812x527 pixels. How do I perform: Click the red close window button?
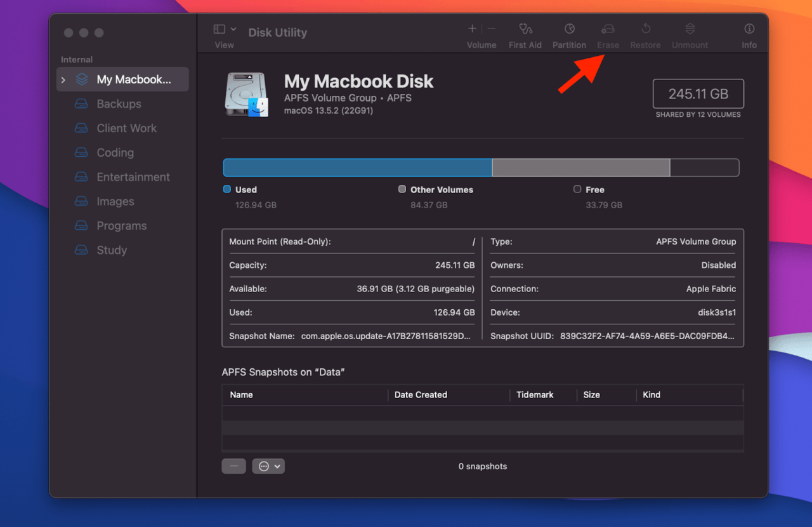[x=69, y=32]
